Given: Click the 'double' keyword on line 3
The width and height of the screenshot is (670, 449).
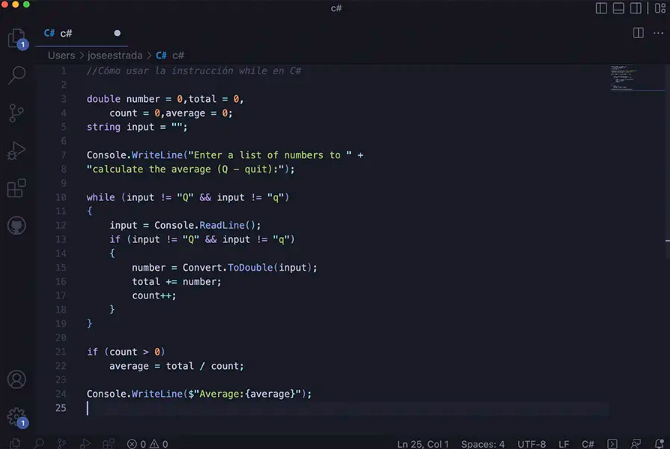Looking at the screenshot, I should [103, 99].
